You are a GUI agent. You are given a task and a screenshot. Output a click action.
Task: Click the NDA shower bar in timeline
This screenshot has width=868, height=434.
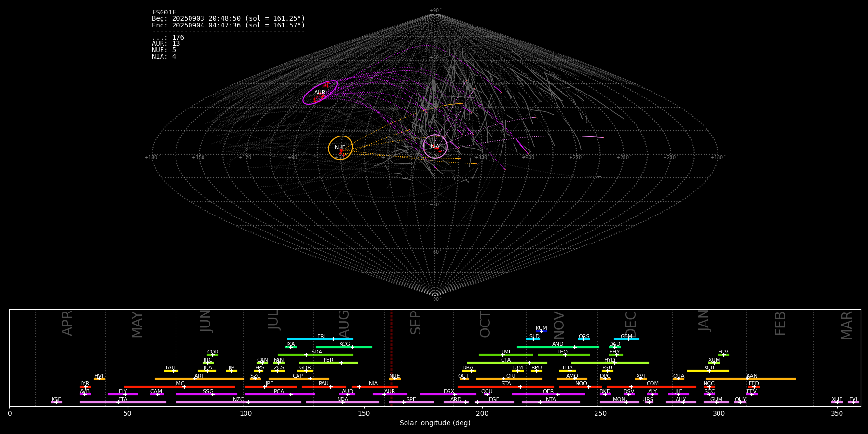pos(342,402)
